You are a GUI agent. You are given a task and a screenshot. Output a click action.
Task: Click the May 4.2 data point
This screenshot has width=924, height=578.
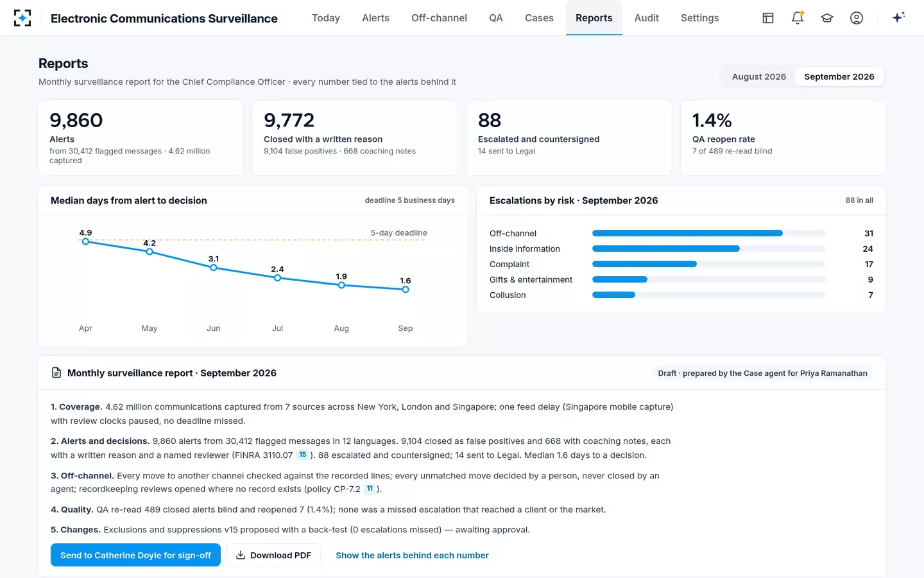[150, 252]
